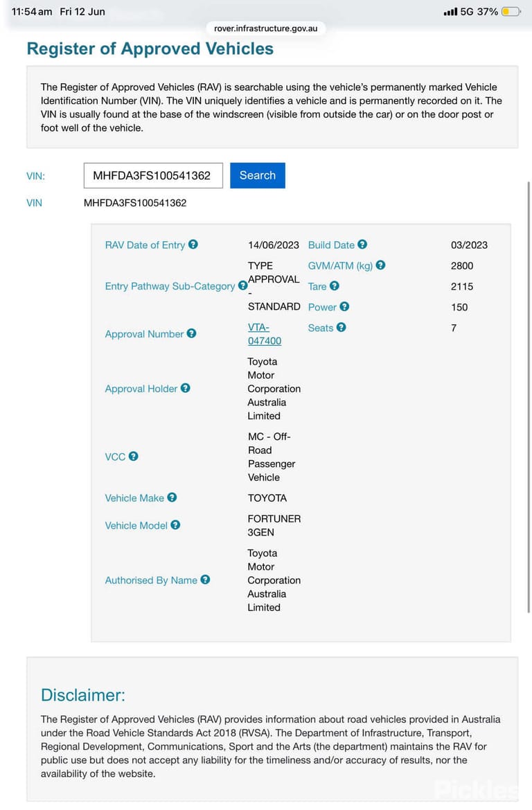Click the Disclaimer heading
The image size is (532, 810).
tap(83, 695)
